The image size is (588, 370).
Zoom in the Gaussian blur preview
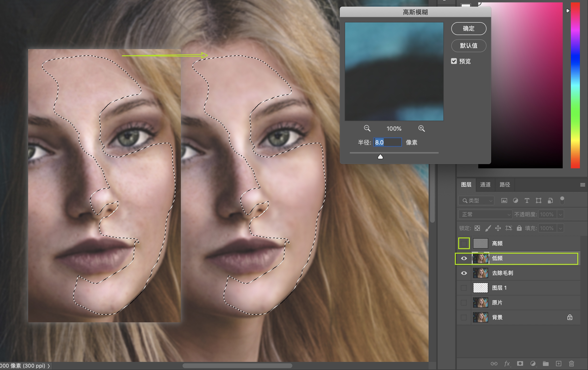click(x=421, y=128)
